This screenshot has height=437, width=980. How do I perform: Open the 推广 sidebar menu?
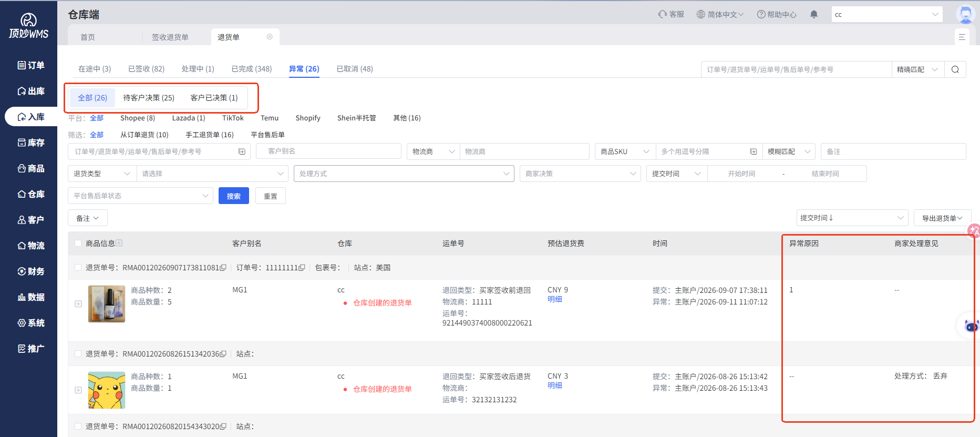(30, 349)
